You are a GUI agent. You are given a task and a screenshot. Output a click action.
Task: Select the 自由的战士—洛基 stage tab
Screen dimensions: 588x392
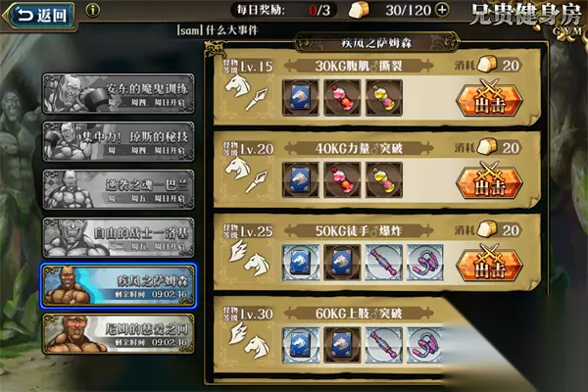(x=119, y=237)
